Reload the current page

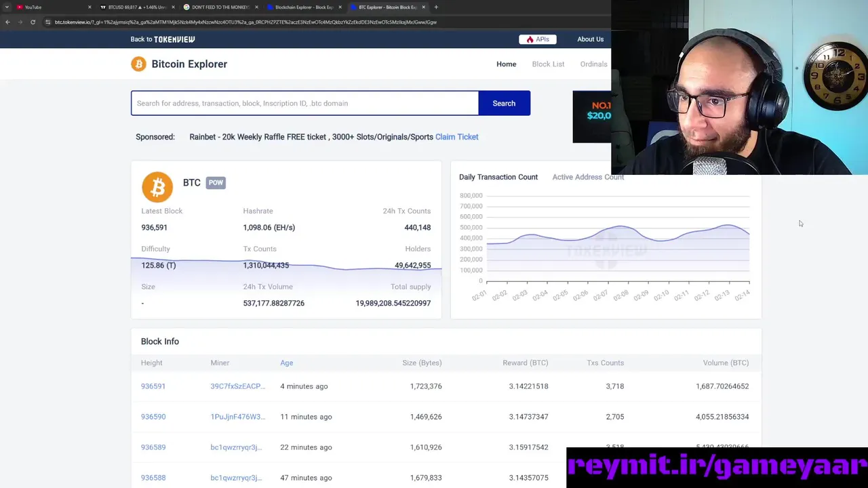point(33,22)
